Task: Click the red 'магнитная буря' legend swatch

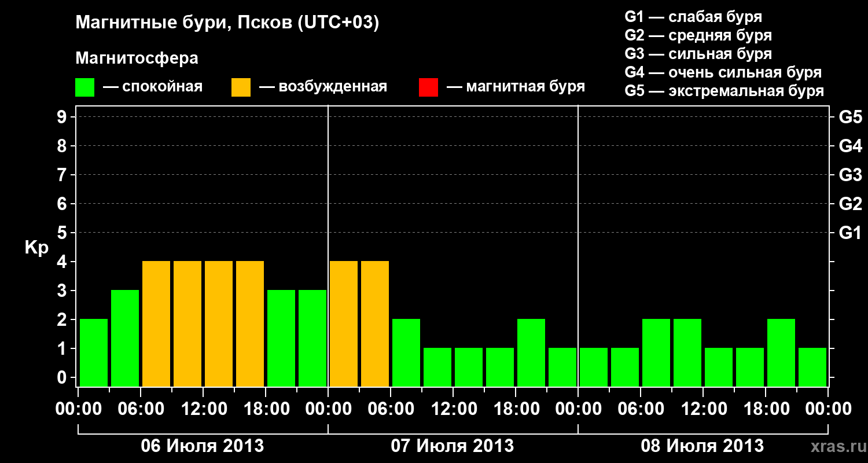Action: click(428, 87)
